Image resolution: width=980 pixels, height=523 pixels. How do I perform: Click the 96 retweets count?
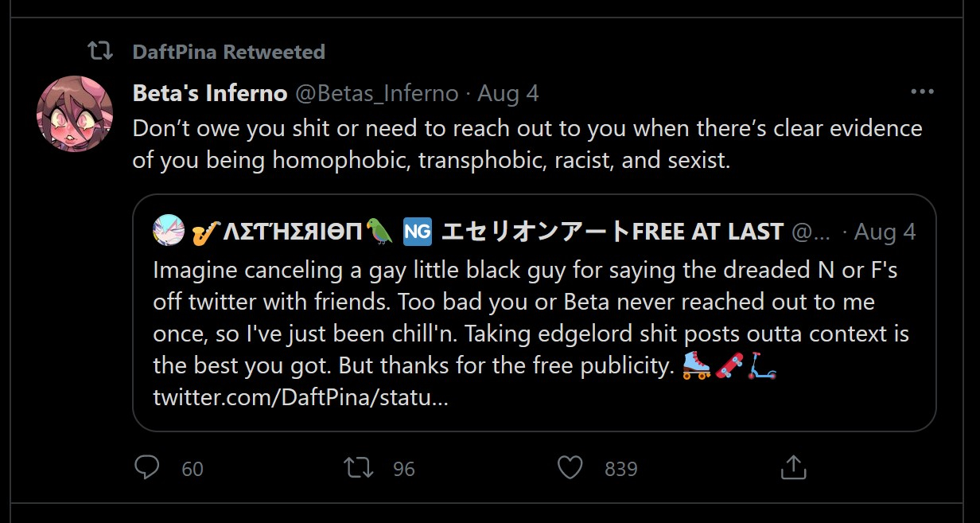point(404,469)
